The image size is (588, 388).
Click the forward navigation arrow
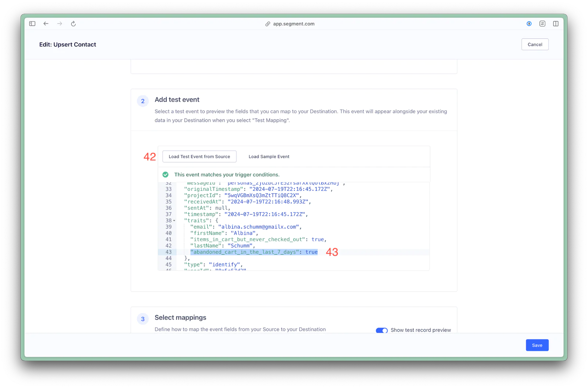click(60, 24)
